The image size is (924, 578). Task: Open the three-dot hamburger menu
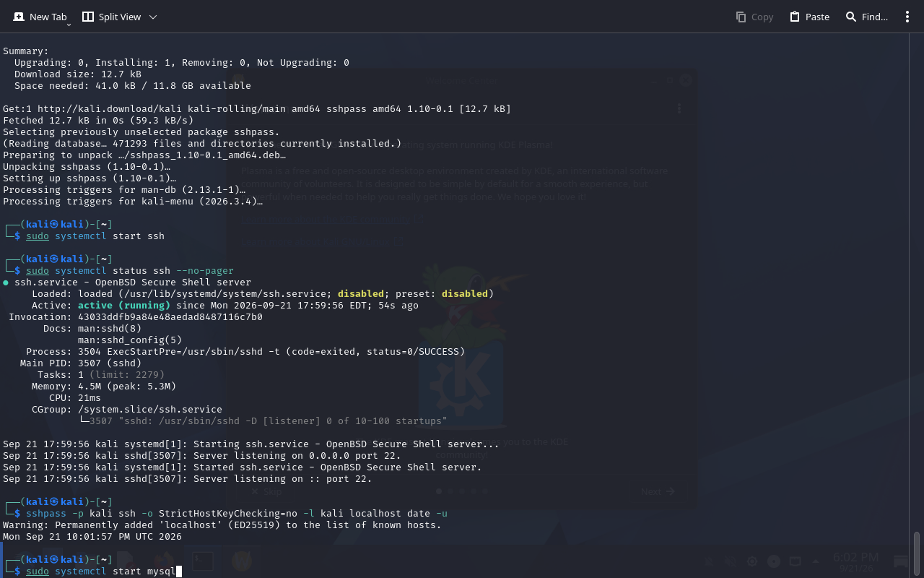pos(907,17)
